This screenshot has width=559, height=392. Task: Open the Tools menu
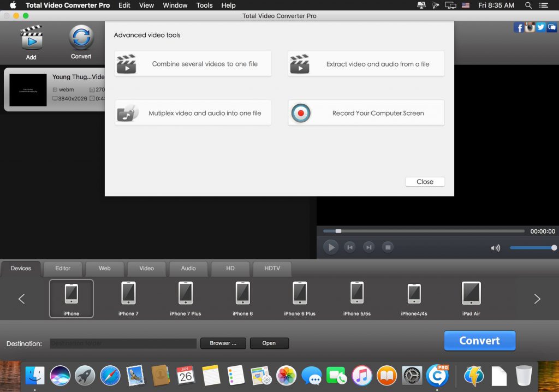[204, 5]
